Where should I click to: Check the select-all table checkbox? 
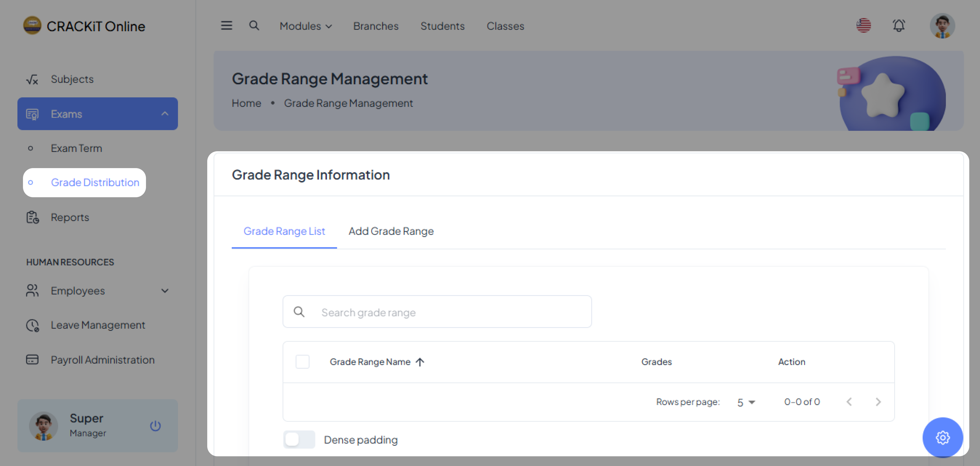pyautogui.click(x=302, y=362)
